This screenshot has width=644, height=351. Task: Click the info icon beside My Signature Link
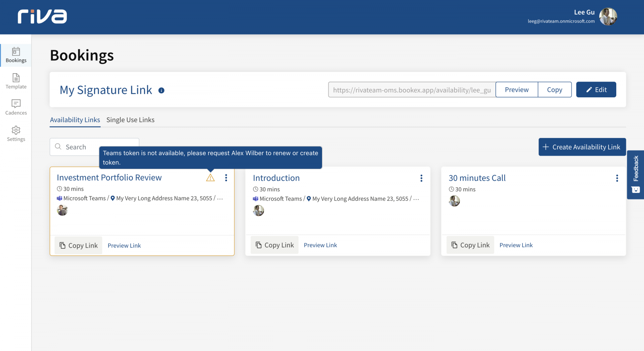pyautogui.click(x=161, y=90)
